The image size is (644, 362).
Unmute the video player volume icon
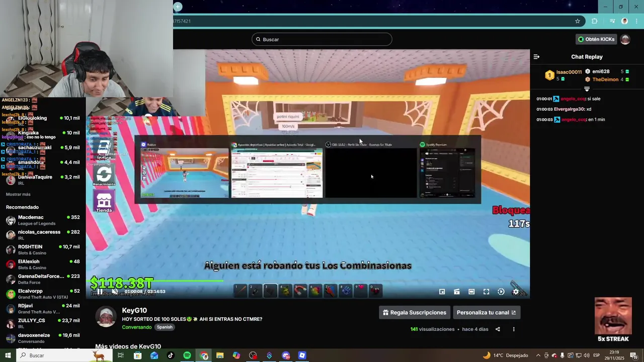[115, 292]
